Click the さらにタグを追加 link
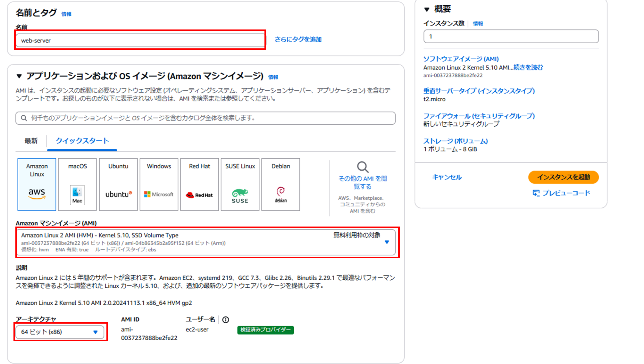 [x=298, y=39]
